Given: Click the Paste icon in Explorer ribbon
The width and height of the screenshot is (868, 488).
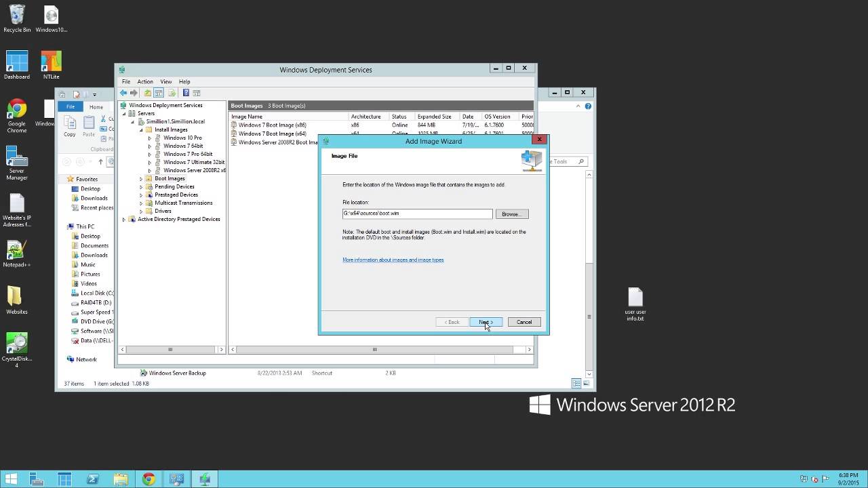Looking at the screenshot, I should click(x=89, y=126).
